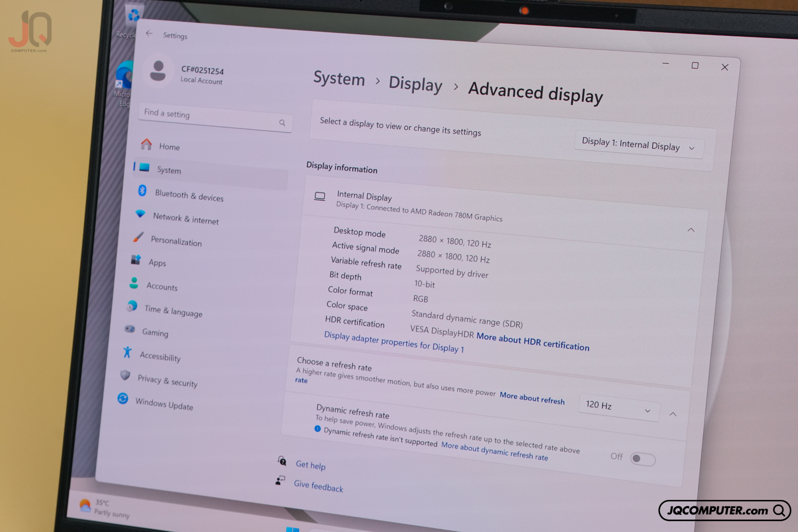
Task: Click the Privacy shield icon
Action: pyautogui.click(x=125, y=375)
